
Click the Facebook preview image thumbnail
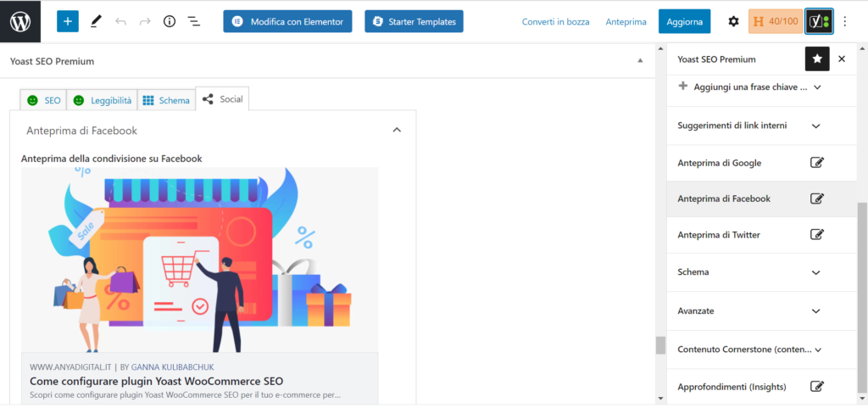coord(200,260)
